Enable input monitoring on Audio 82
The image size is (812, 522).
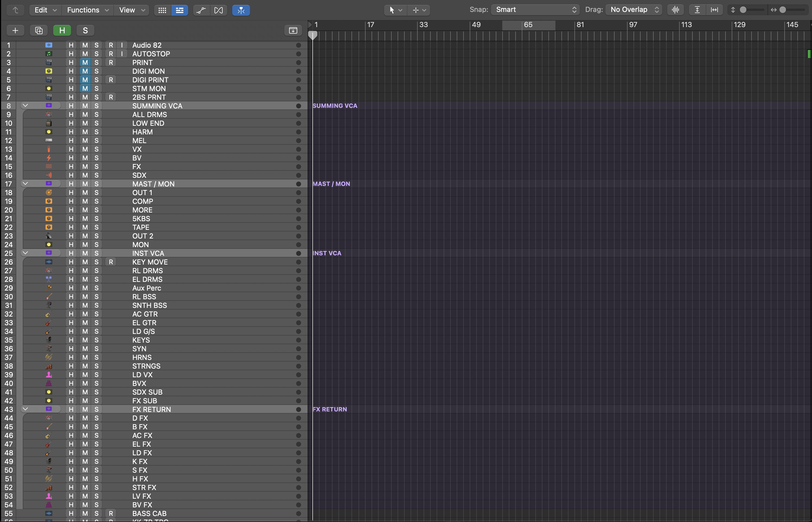click(x=122, y=45)
